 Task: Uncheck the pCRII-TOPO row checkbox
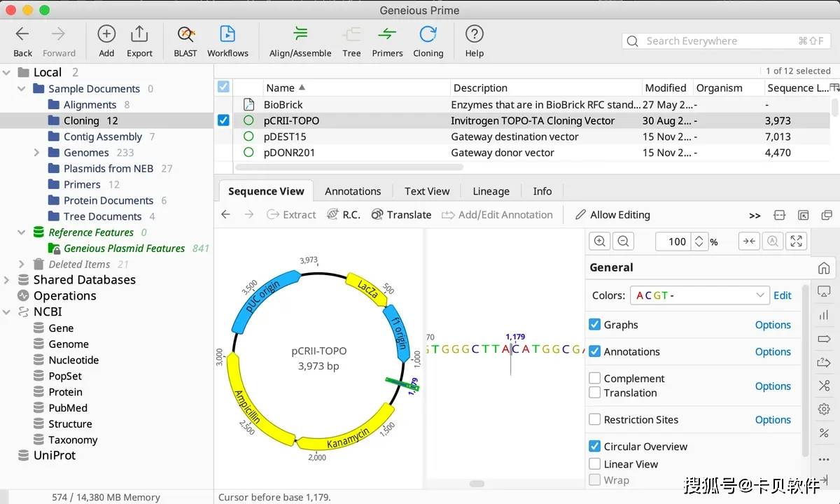(223, 120)
